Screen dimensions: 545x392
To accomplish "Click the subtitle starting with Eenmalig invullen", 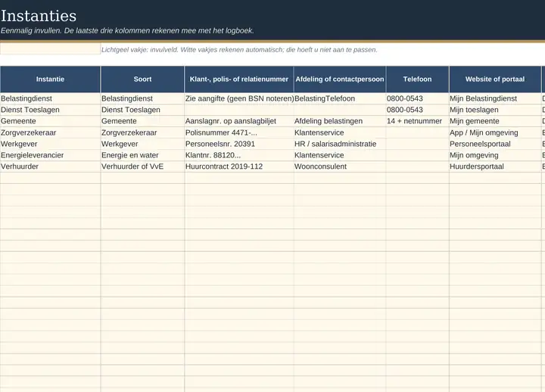I will click(x=127, y=30).
